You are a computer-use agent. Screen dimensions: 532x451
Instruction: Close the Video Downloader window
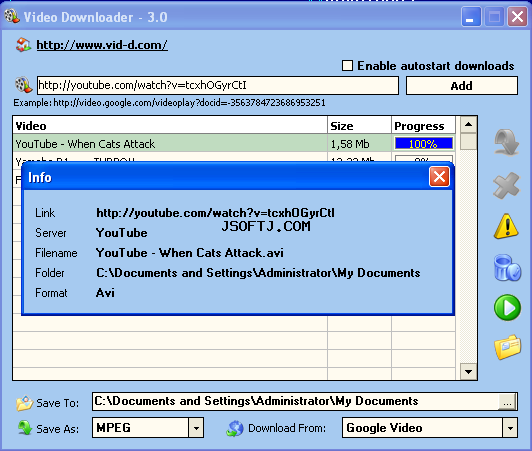517,16
